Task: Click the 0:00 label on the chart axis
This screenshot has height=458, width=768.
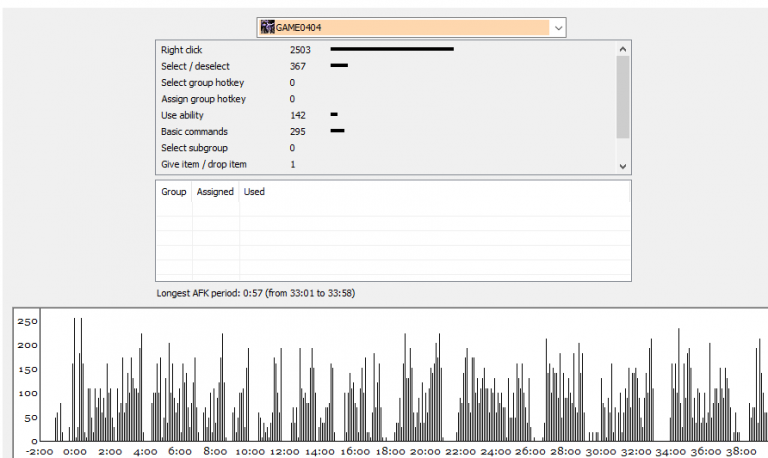Action: click(74, 452)
